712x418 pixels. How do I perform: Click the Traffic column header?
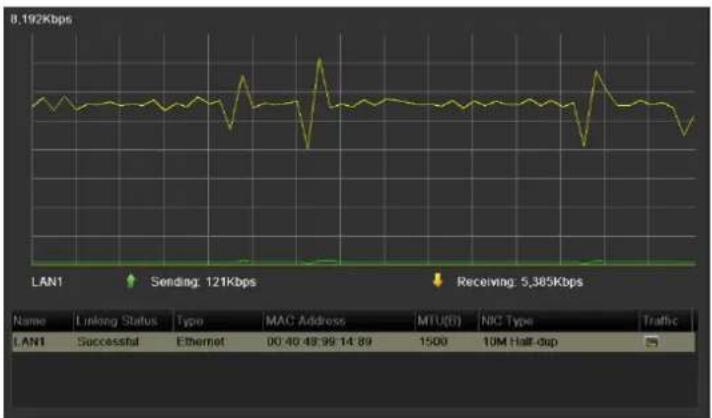(x=660, y=321)
